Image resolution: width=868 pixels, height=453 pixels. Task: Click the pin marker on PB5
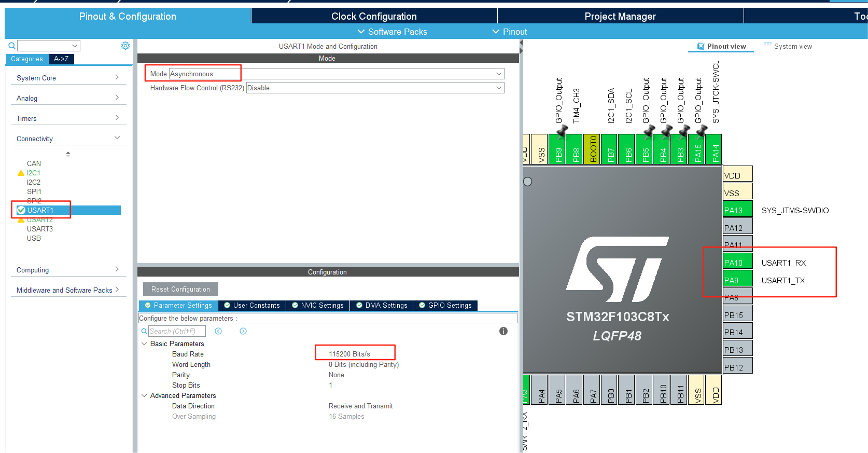coord(649,132)
